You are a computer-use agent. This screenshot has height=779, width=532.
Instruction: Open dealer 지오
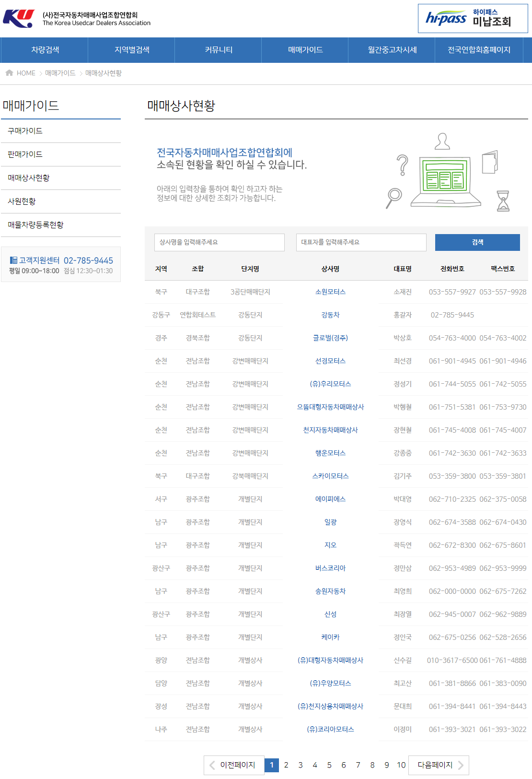330,545
